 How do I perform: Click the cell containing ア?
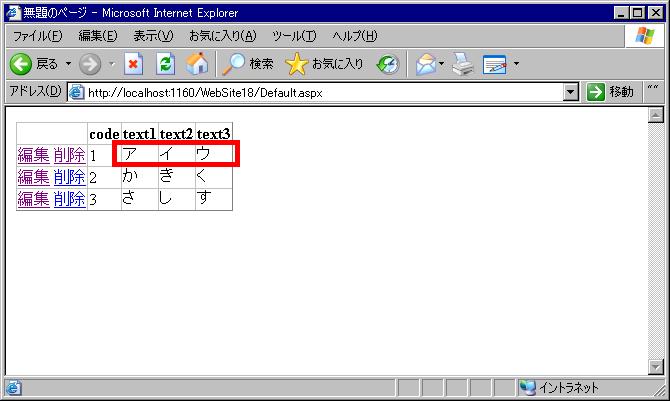point(140,155)
